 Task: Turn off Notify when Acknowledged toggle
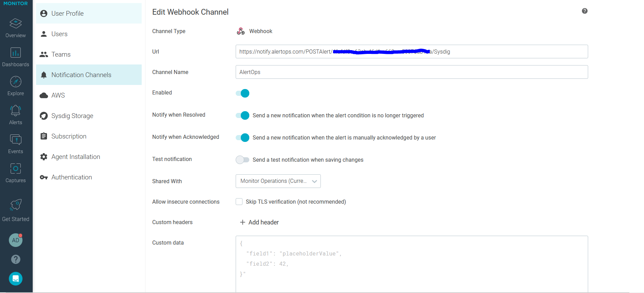pyautogui.click(x=242, y=137)
